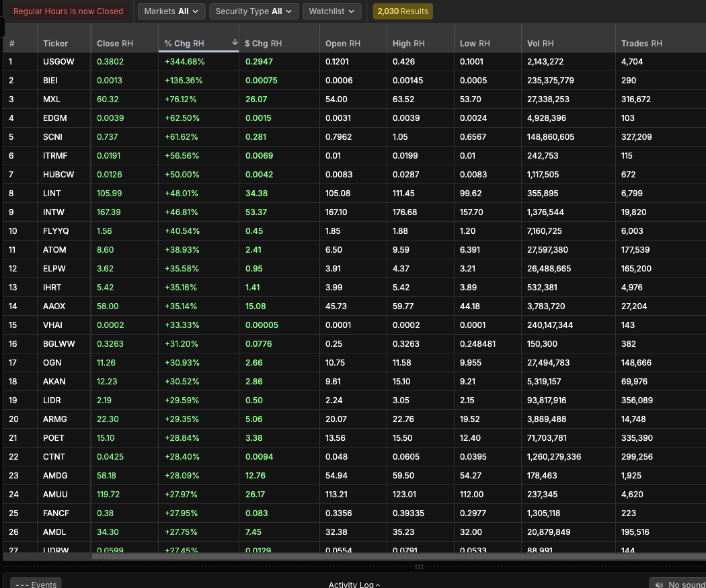The image size is (706, 588).
Task: Select the ATOM ticker
Action: [54, 250]
